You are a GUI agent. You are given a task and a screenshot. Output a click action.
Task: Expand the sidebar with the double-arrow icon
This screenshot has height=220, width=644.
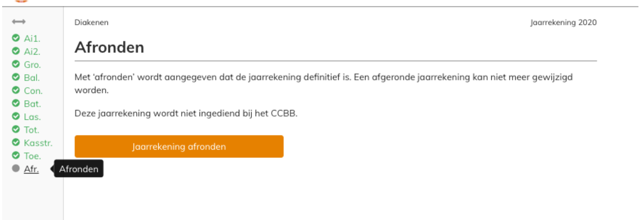18,21
